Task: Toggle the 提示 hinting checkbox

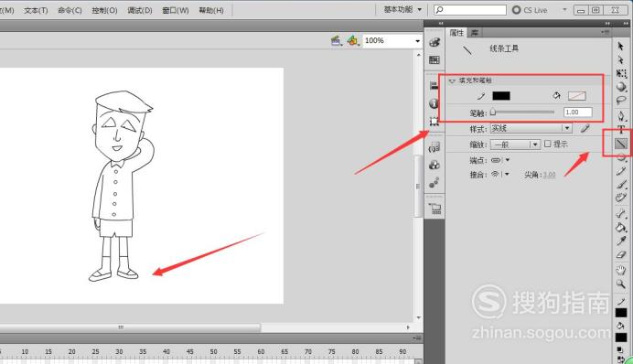Action: [x=547, y=144]
